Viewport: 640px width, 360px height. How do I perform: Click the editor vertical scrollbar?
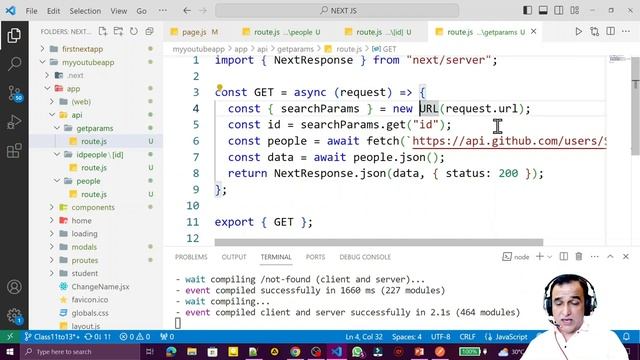636,106
